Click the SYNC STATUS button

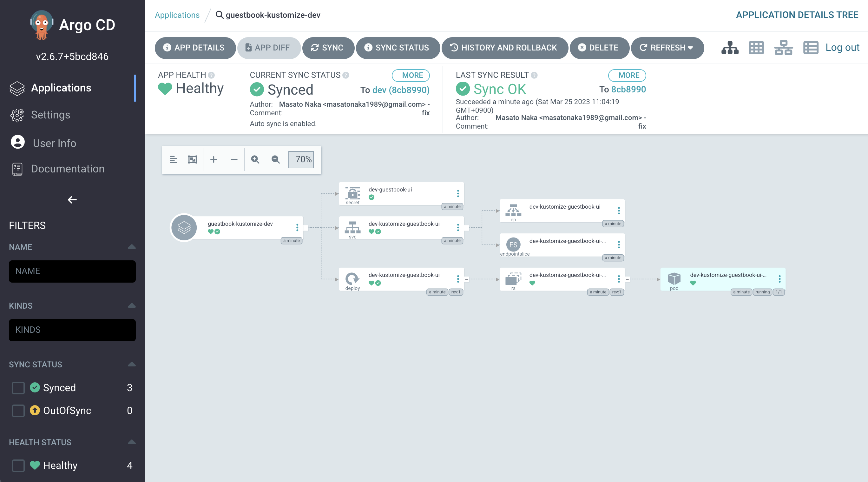tap(398, 48)
